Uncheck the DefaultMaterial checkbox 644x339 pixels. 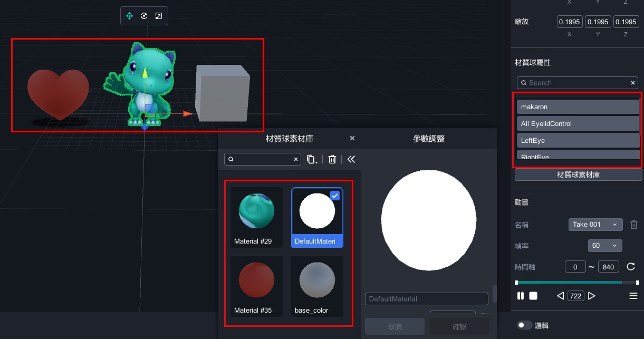(335, 196)
